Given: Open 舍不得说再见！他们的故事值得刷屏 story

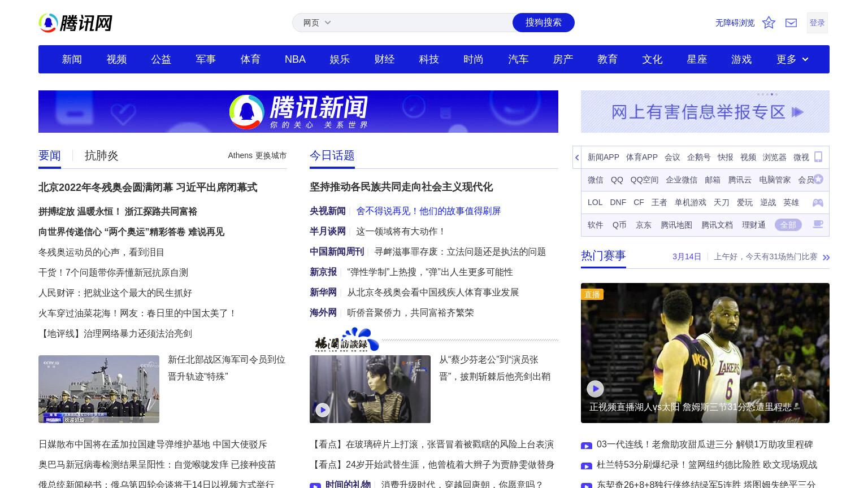Looking at the screenshot, I should click(428, 211).
